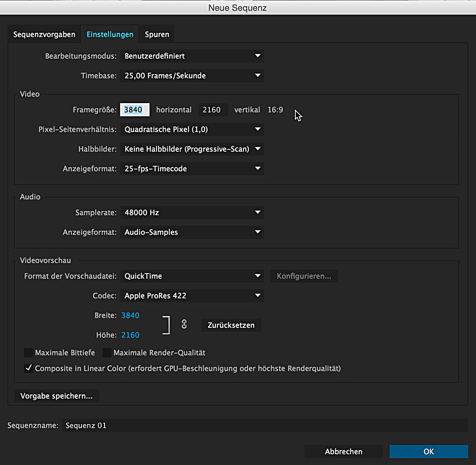Enable the Maximale Bittiefe checkbox
The height and width of the screenshot is (465, 476).
click(x=28, y=353)
